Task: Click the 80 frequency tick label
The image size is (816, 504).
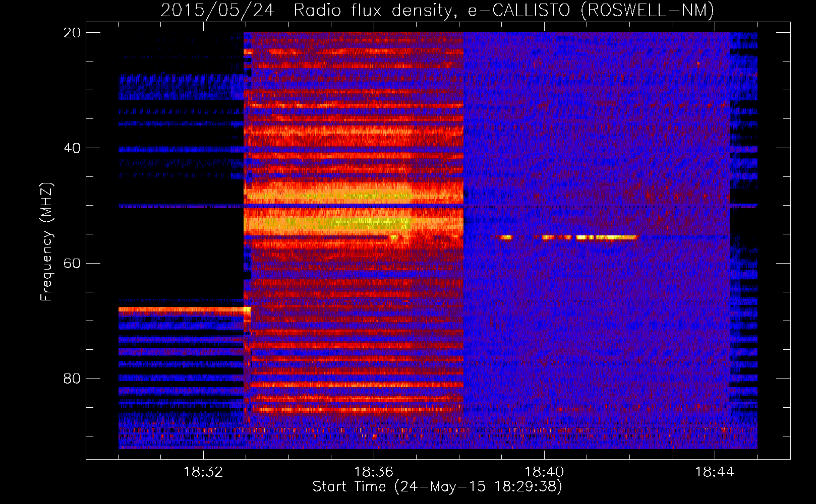Action: [x=72, y=379]
